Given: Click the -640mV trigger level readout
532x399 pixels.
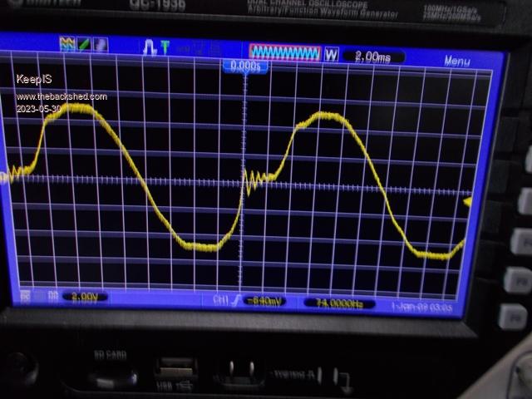Looking at the screenshot, I should (266, 301).
